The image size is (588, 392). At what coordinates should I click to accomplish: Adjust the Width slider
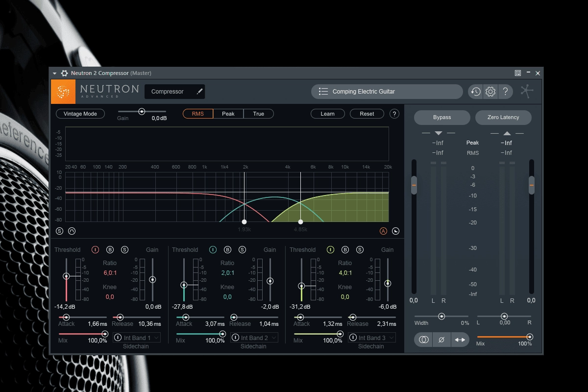[441, 317]
